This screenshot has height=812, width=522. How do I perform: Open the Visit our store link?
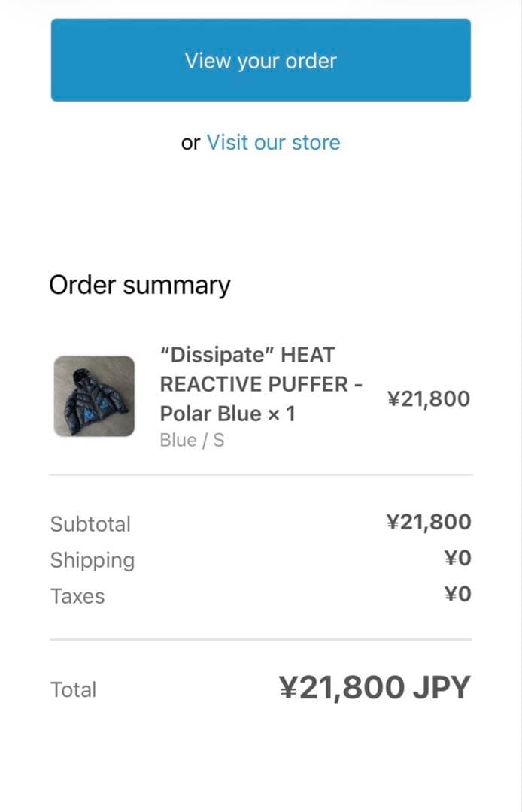click(x=273, y=142)
